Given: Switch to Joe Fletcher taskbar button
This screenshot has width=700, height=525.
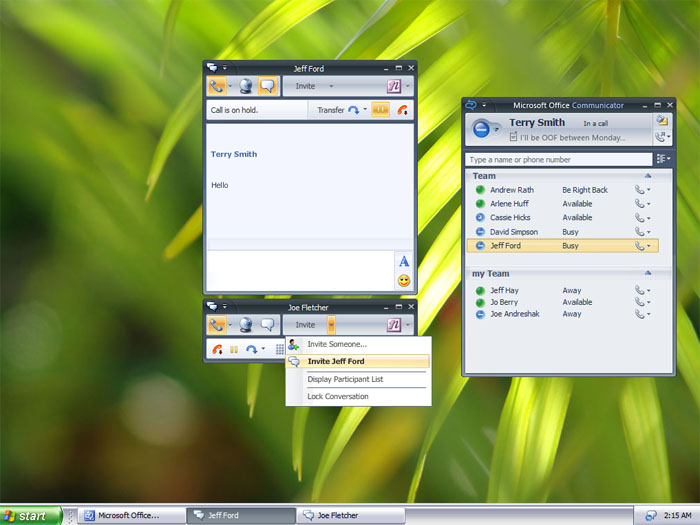Looking at the screenshot, I should pos(351,516).
